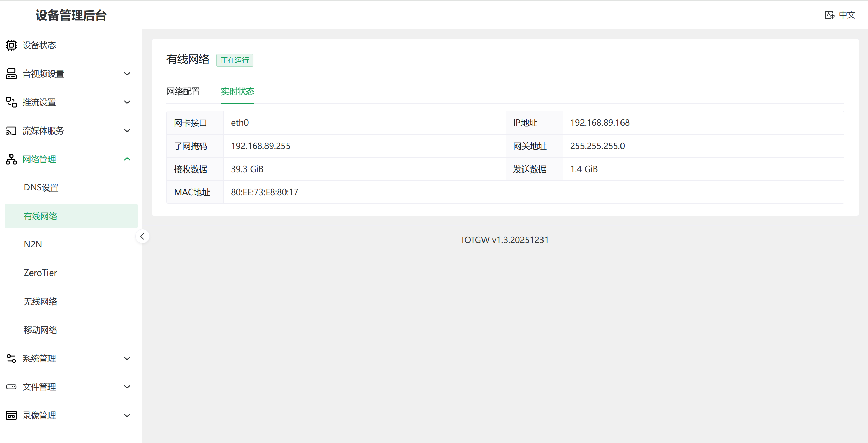Screen dimensions: 868x443
Task: Click the recorder icon for 录像管理
Action: [x=11, y=415]
